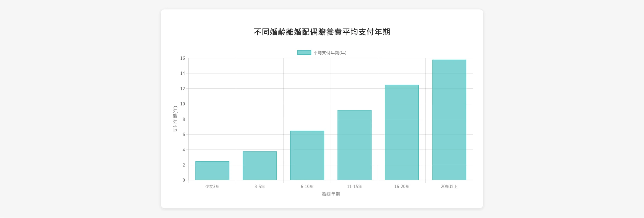Select the 11-15年 bar in chart
644x218 pixels.
354,145
